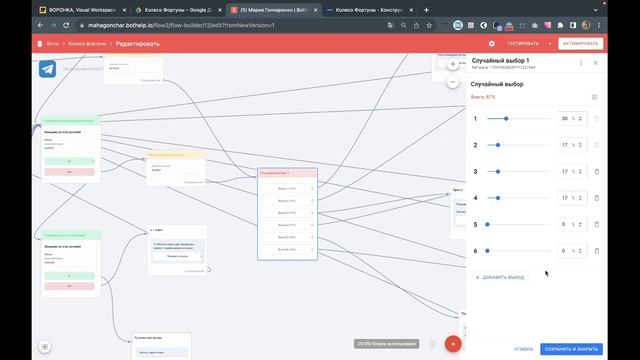Open the browser profile avatar
Image resolution: width=640 pixels, height=360 pixels.
click(586, 25)
